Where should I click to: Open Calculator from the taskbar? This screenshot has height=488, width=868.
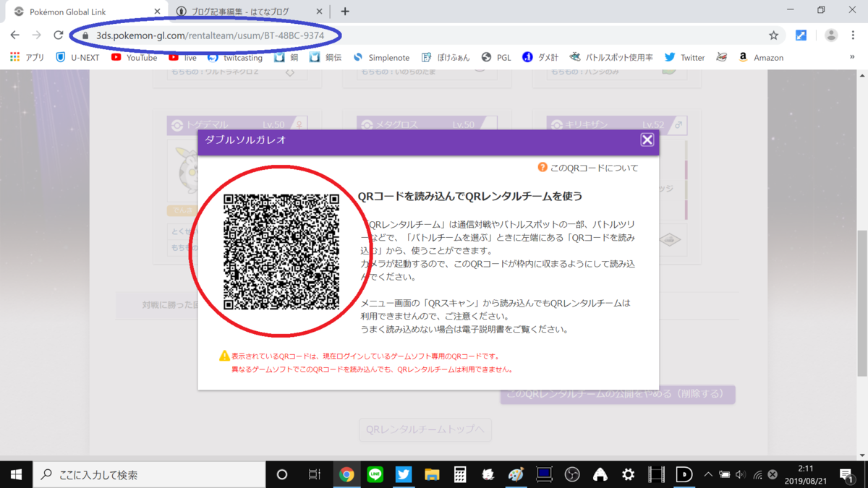459,474
